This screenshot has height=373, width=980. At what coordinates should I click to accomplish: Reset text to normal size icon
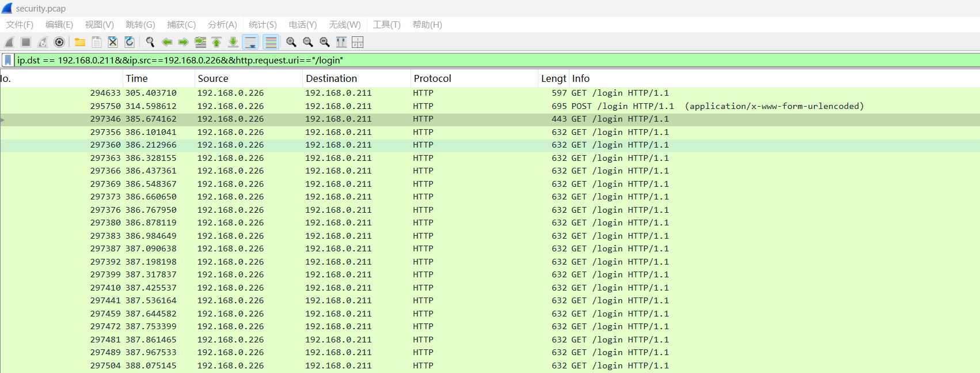pyautogui.click(x=325, y=42)
